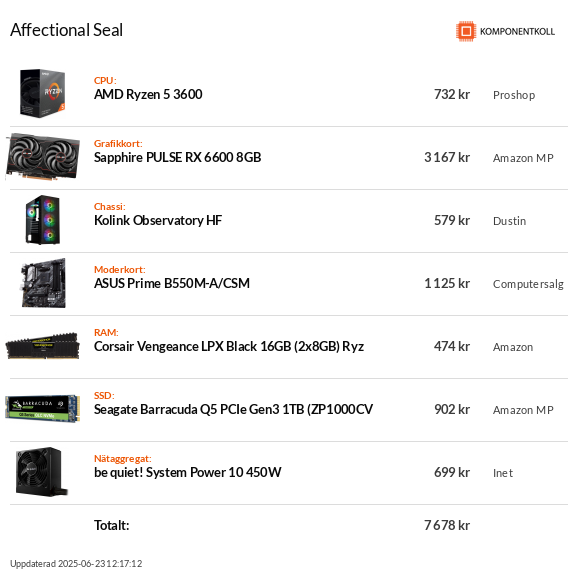Visit the Proshop store link
Viewport: 577px width, 577px height.
click(x=514, y=95)
